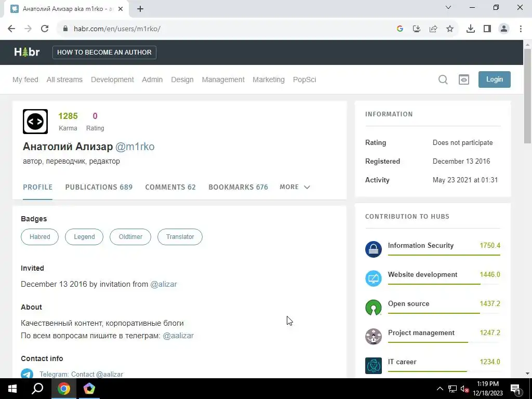532x399 pixels.
Task: Click the Google icon in address bar
Action: click(x=400, y=29)
